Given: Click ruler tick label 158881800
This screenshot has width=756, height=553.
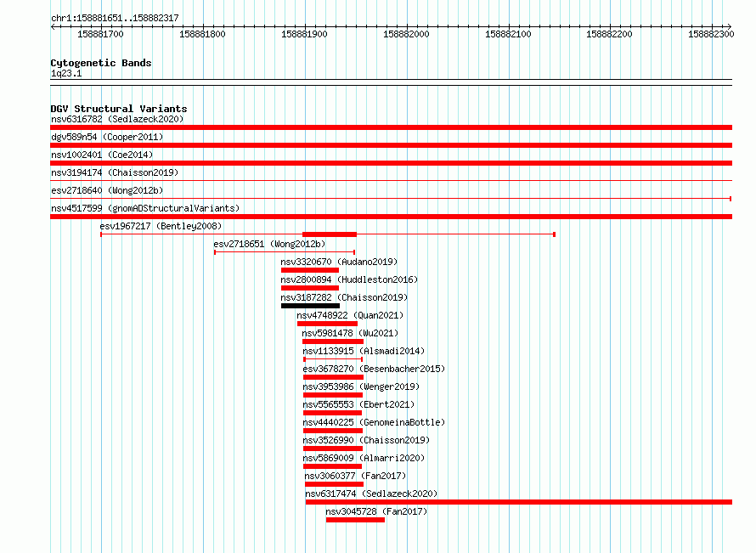Looking at the screenshot, I should tap(202, 34).
